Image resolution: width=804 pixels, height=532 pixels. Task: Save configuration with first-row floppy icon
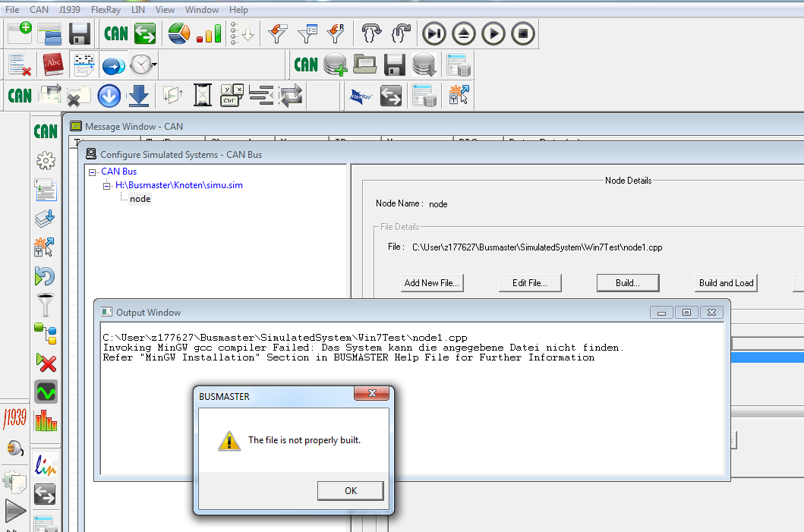coord(80,34)
